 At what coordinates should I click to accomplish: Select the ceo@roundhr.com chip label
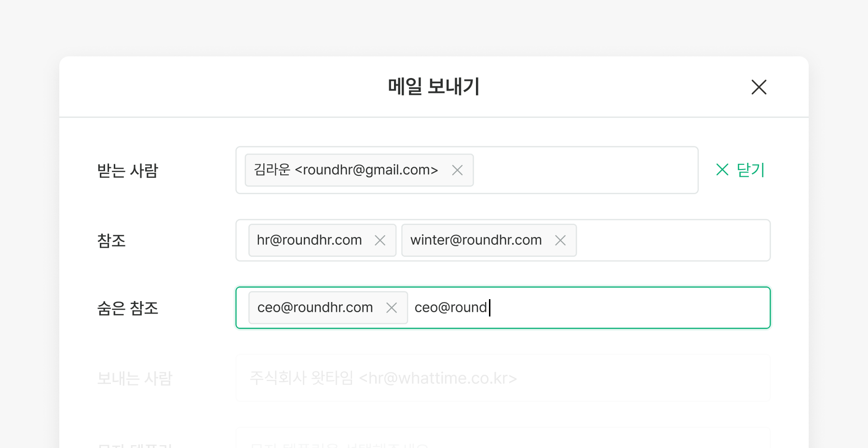[x=315, y=308]
